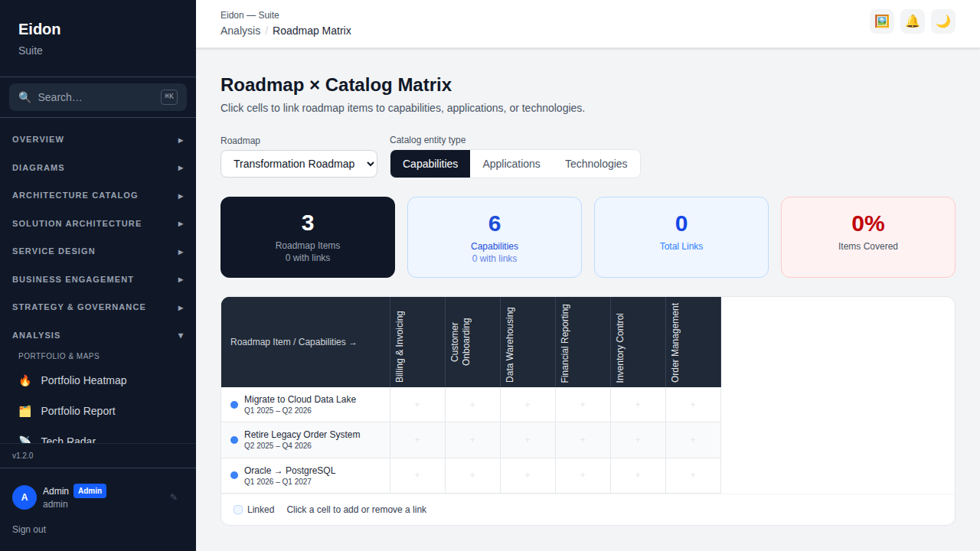Click the Portfolio Heatmap fire icon
980x551 pixels.
(25, 380)
